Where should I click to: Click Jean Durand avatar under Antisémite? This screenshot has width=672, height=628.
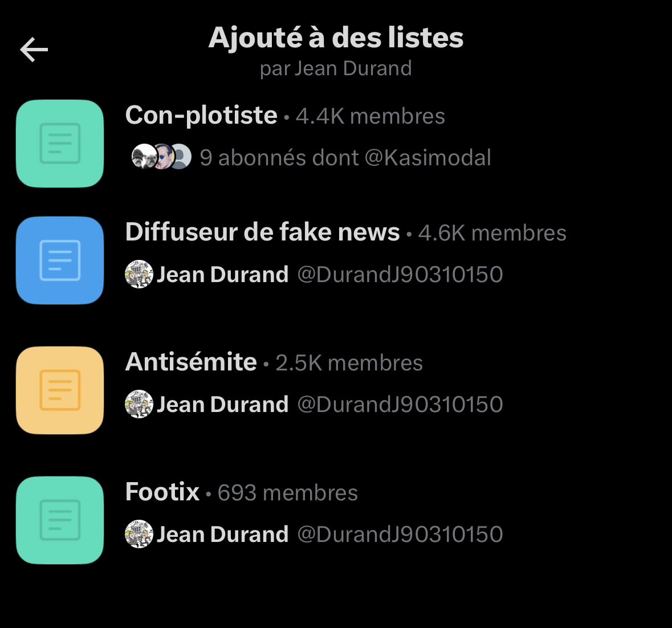point(139,403)
